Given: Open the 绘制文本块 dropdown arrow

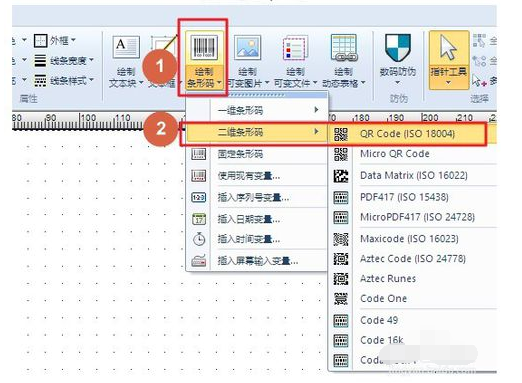Looking at the screenshot, I should [141, 82].
